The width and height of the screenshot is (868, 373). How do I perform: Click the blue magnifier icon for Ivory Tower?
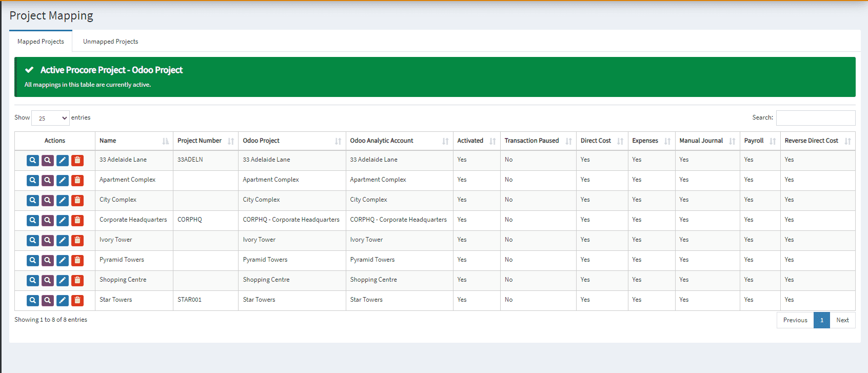coord(32,241)
